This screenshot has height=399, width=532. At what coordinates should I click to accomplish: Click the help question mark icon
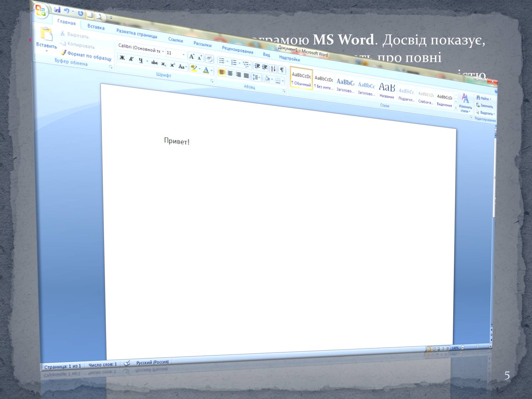tap(496, 91)
